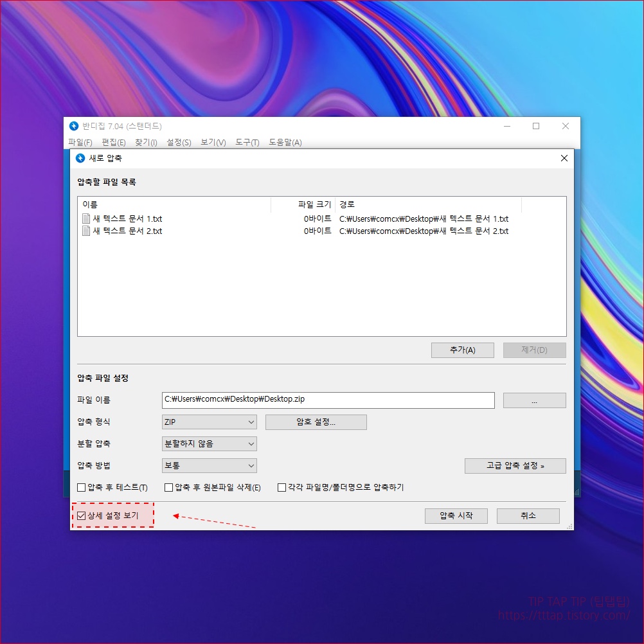The width and height of the screenshot is (644, 644).
Task: Select file icon of 새 텍스트 문서 2.txt
Action: pos(86,231)
